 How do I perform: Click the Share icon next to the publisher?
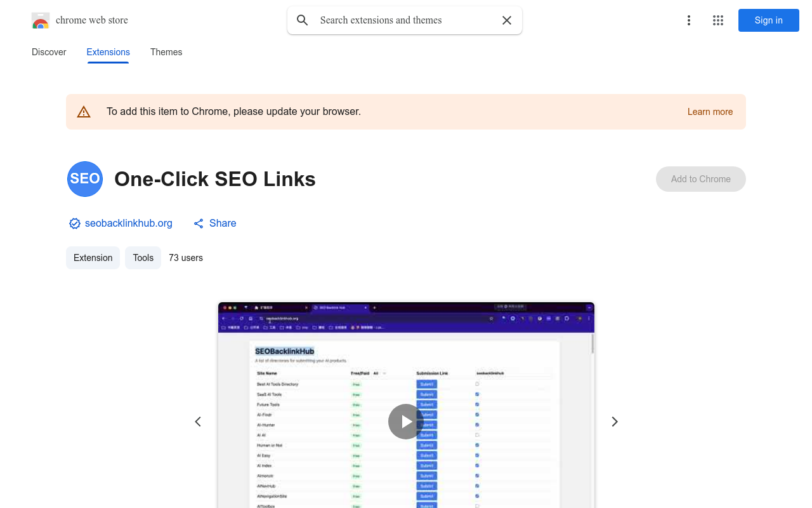198,224
